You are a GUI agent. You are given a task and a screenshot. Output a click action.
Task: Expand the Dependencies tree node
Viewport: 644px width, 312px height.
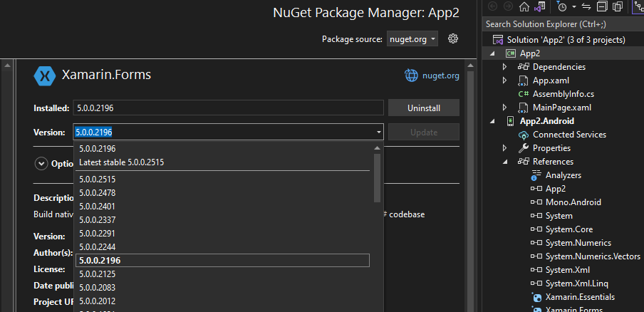pyautogui.click(x=505, y=67)
